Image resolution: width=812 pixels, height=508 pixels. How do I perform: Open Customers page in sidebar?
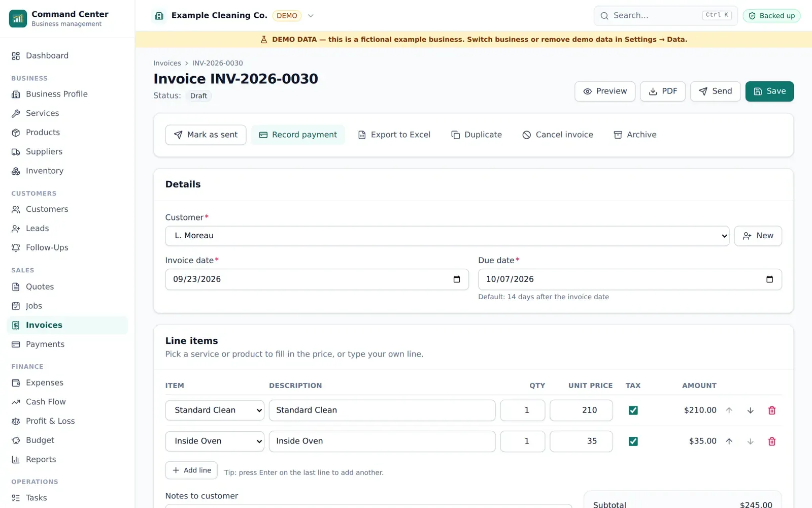67,209
